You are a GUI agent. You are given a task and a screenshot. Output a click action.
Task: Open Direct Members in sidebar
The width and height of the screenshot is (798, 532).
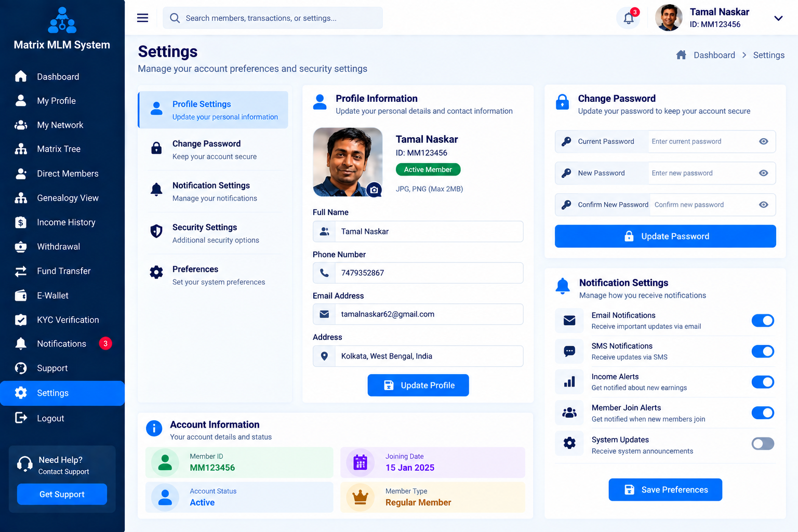tap(62, 174)
